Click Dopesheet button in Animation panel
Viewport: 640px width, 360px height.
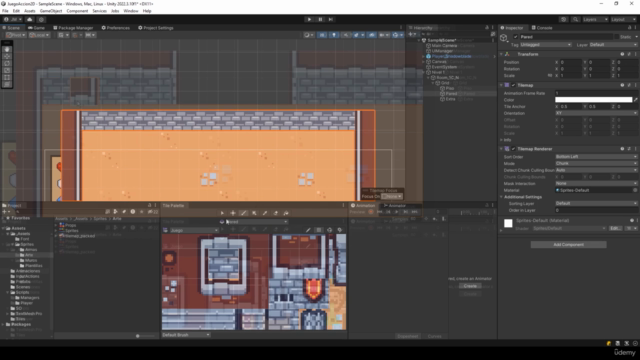coord(407,336)
